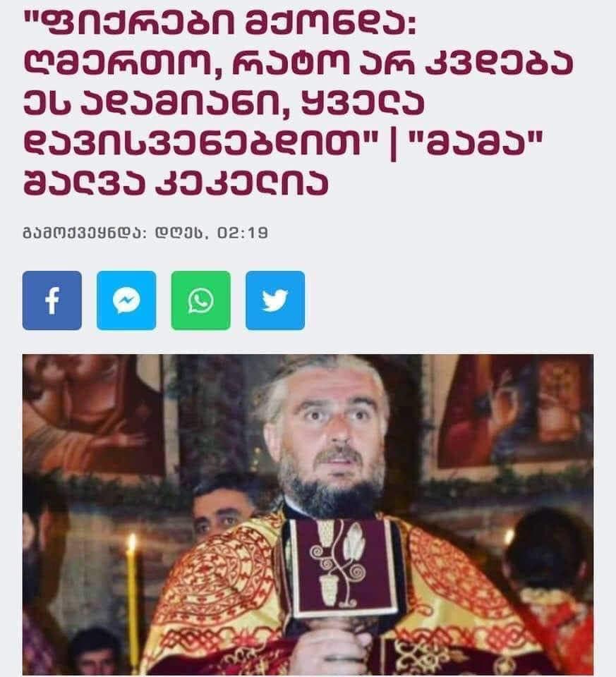Image resolution: width=616 pixels, height=677 pixels.
Task: Click the icon painting behind the candle
Action: point(93,415)
